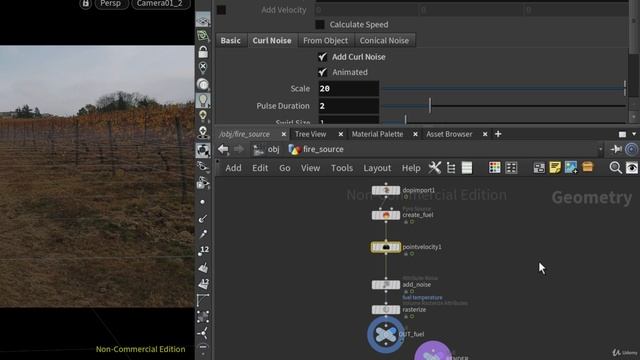Add a background image to network
This screenshot has width=640, height=360.
[571, 167]
